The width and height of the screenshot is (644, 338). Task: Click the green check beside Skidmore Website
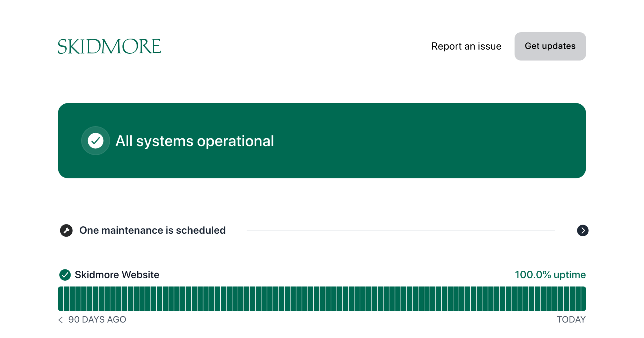65,275
